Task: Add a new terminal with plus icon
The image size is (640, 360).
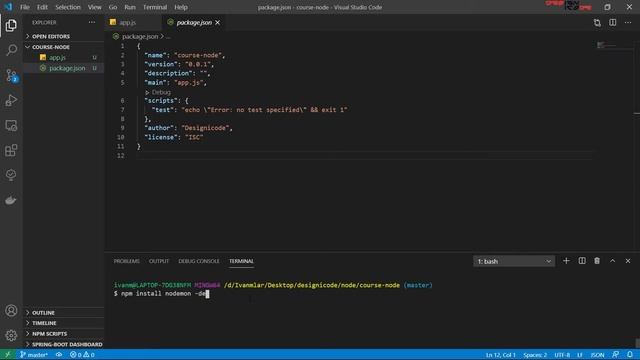Action: tap(566, 261)
